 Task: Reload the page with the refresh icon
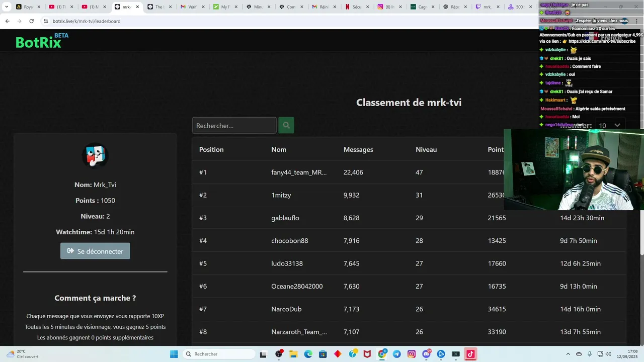click(x=31, y=21)
